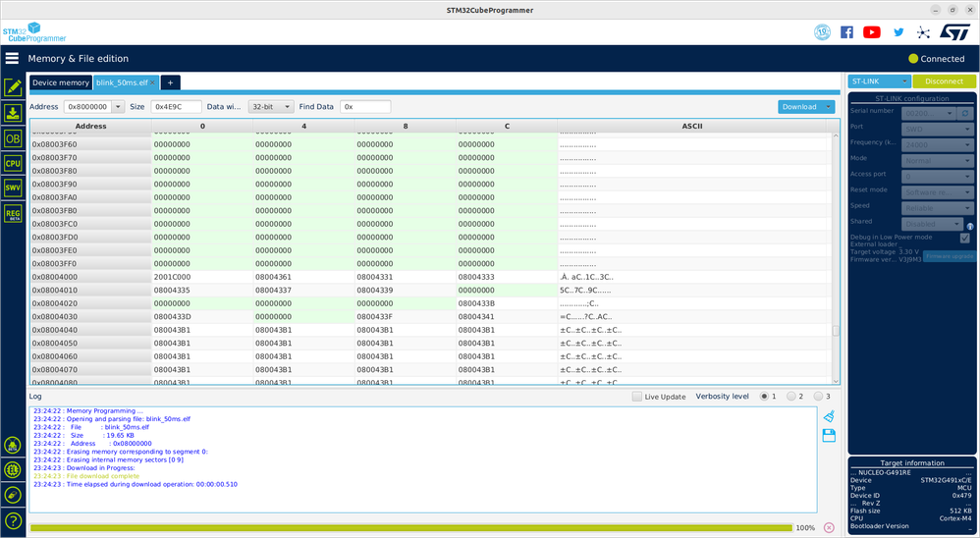Viewport: 980px width, 538px height.
Task: Open the Mode Normal dropdown
Action: 938,161
